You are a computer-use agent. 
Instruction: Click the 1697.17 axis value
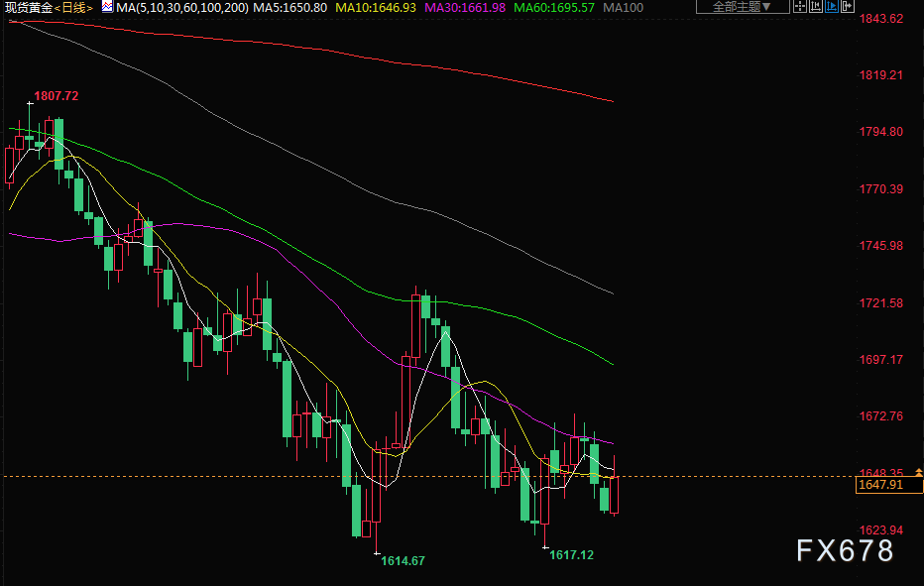[x=880, y=359]
